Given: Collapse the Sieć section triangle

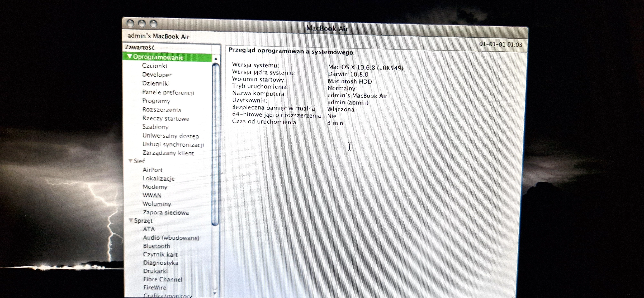Looking at the screenshot, I should [130, 160].
